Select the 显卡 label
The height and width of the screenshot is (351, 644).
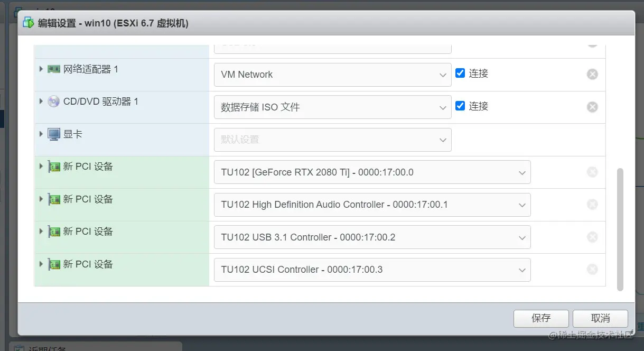point(73,134)
